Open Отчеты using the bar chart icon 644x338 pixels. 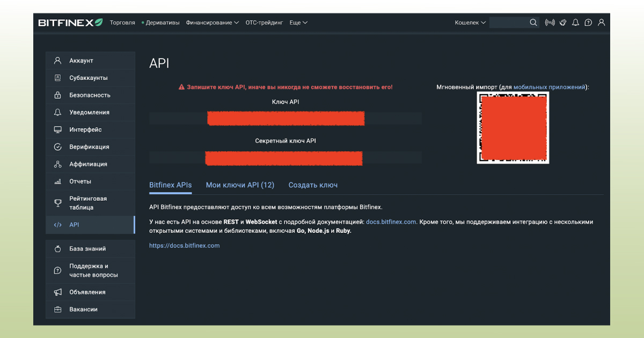[x=57, y=181]
